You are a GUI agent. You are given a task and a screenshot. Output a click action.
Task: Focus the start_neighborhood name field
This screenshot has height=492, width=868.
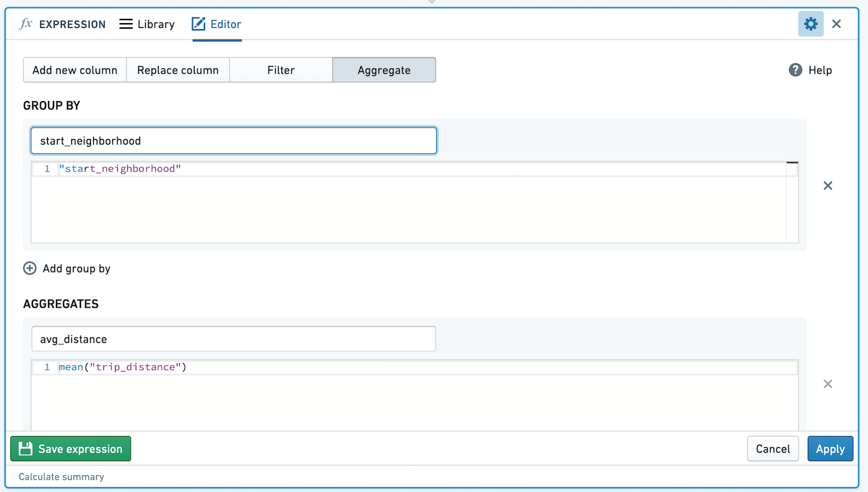[234, 140]
